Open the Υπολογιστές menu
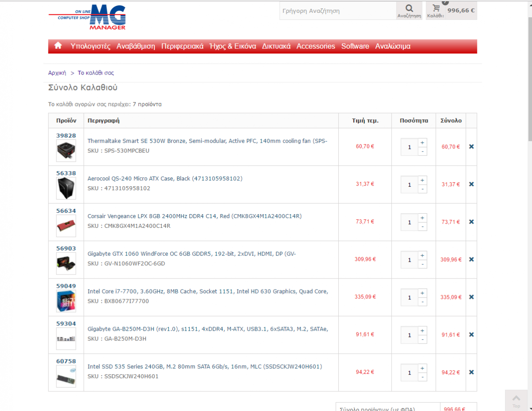 90,46
